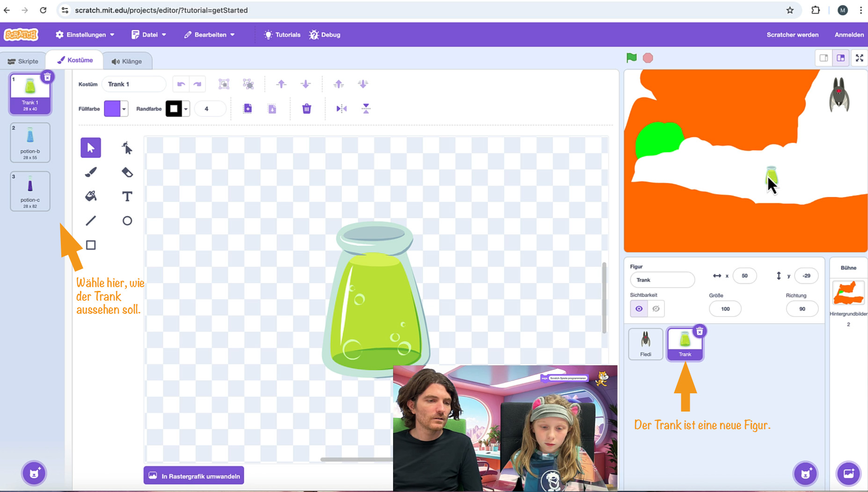
Task: Select the Eraser tool
Action: pos(127,173)
